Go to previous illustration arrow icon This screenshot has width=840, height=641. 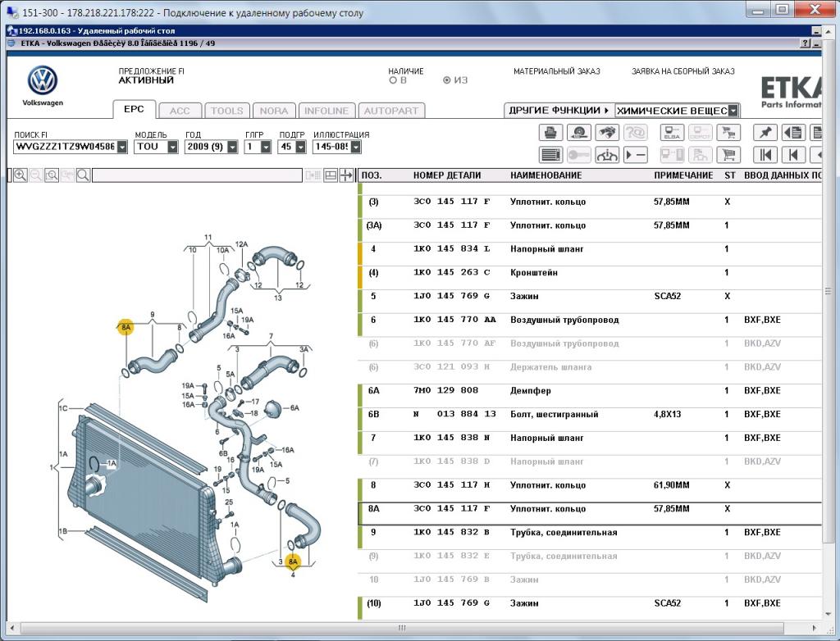point(793,155)
